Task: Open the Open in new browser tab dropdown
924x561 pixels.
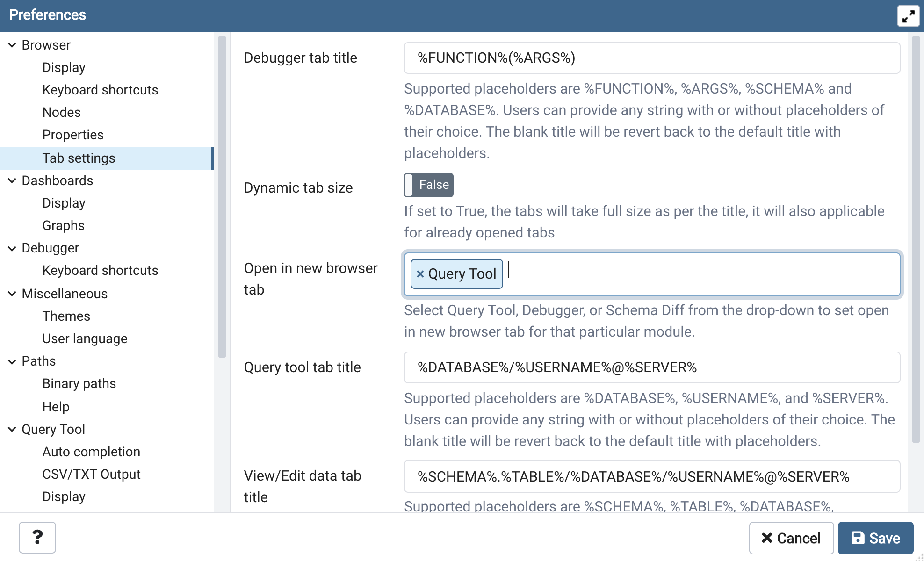Action: click(x=701, y=274)
